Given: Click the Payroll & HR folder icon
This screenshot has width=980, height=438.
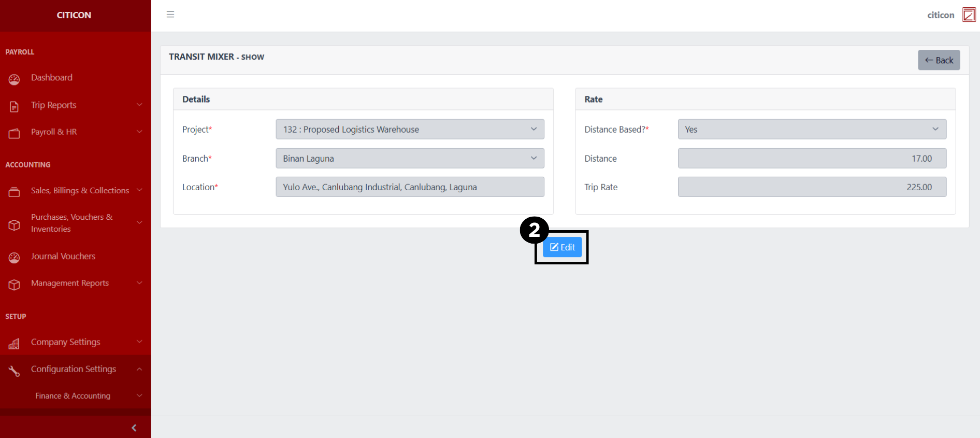Looking at the screenshot, I should [x=14, y=133].
